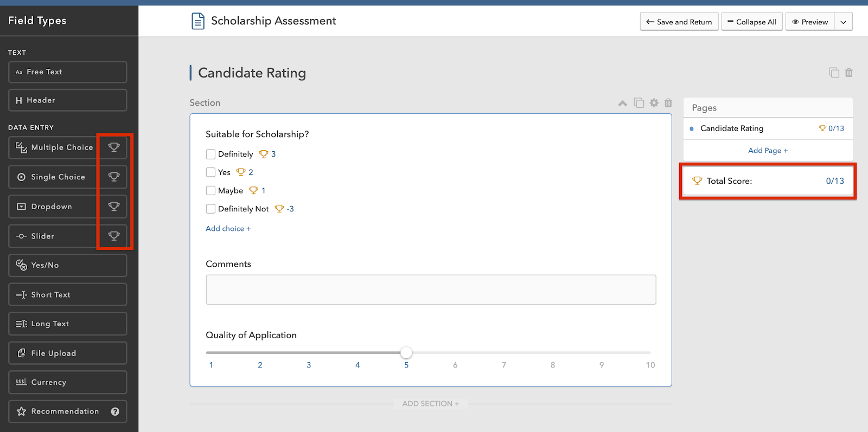Check the Definitely checkbox
The height and width of the screenshot is (432, 868).
(x=211, y=154)
